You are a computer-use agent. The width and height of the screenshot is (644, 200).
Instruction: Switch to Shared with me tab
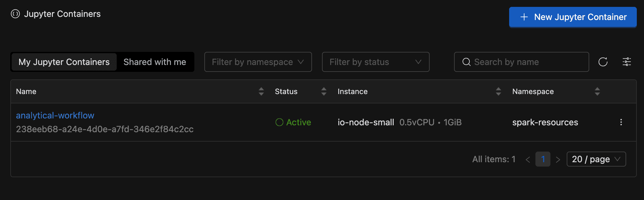[155, 62]
